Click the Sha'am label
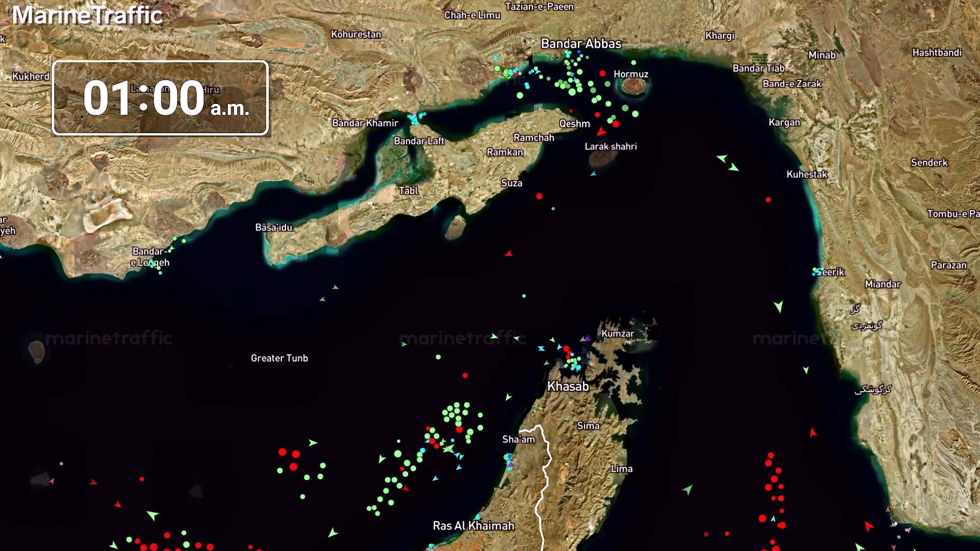The image size is (980, 551). [519, 439]
